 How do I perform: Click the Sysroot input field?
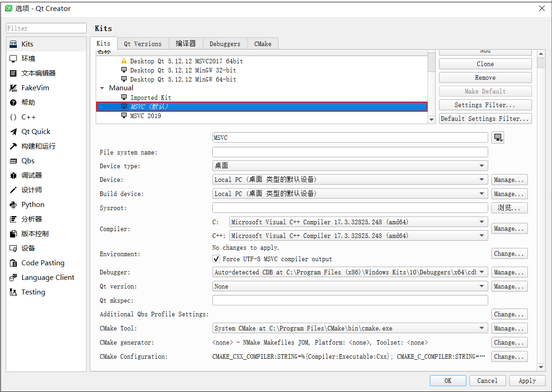350,208
